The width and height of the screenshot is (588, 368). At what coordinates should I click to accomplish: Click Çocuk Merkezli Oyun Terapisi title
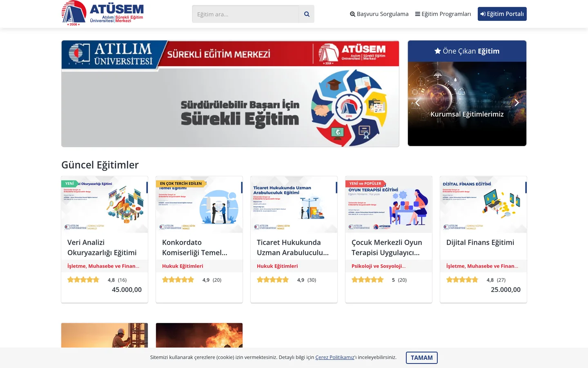[x=387, y=247]
